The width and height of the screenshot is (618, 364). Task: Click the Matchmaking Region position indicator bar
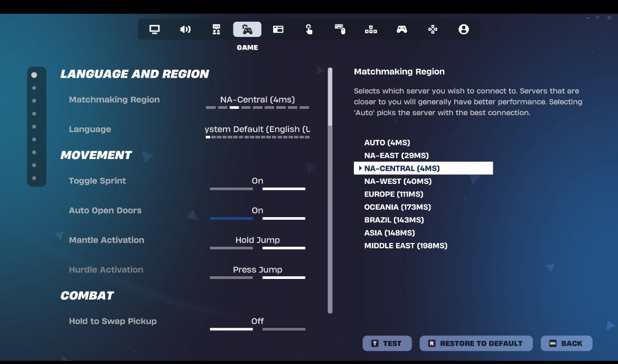(x=257, y=107)
